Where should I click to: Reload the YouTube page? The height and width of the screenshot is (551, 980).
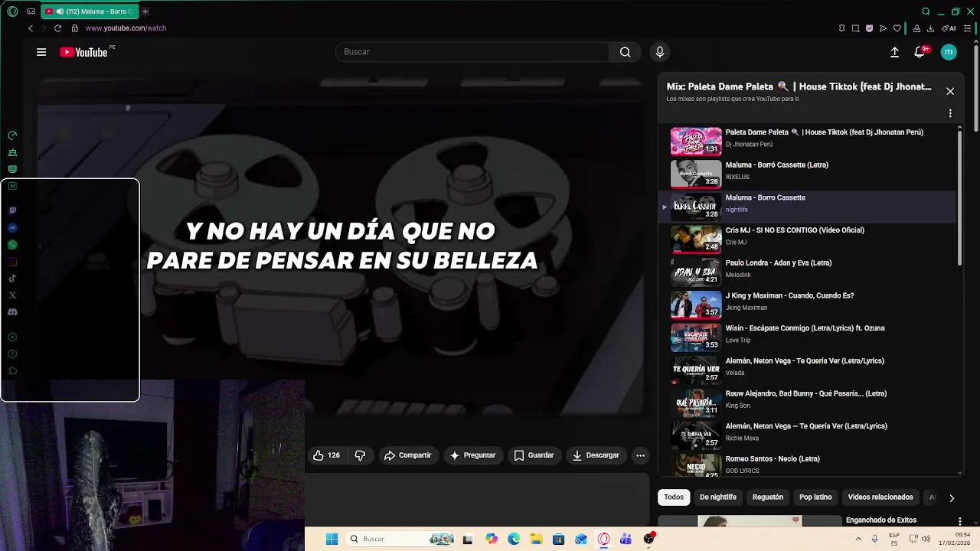pos(57,28)
